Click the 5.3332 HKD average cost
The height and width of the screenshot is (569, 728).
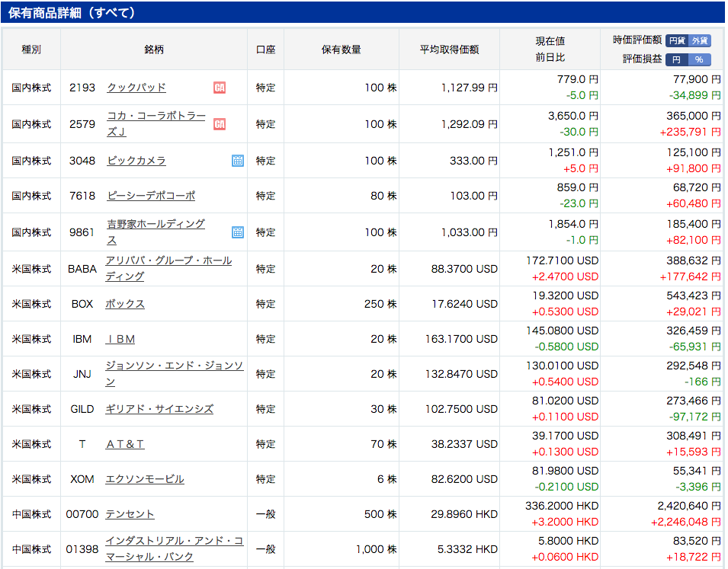(467, 549)
